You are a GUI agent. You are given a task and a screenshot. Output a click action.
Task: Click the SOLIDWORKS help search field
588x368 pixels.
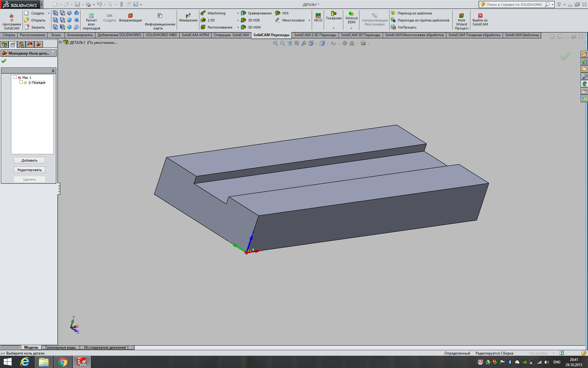pos(514,5)
